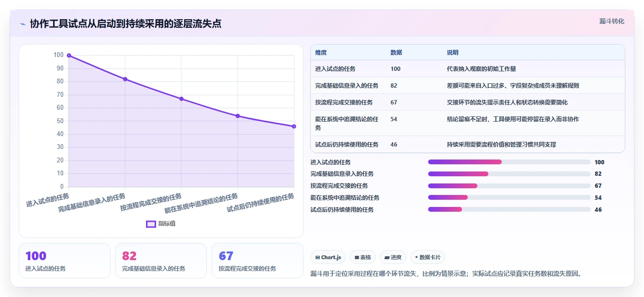
Task: Click the progress bar for 按流程完成交接的任务
Action: click(509, 186)
